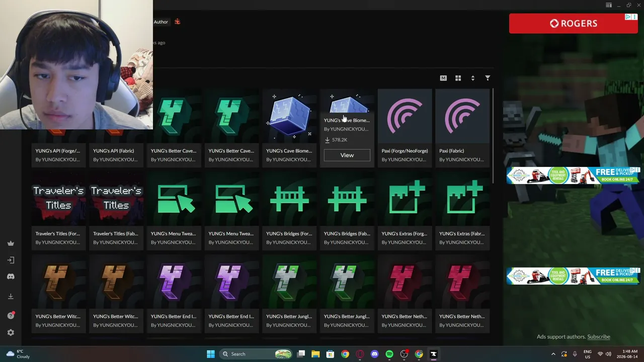Open the Rogers advertisement banner

[x=573, y=23]
